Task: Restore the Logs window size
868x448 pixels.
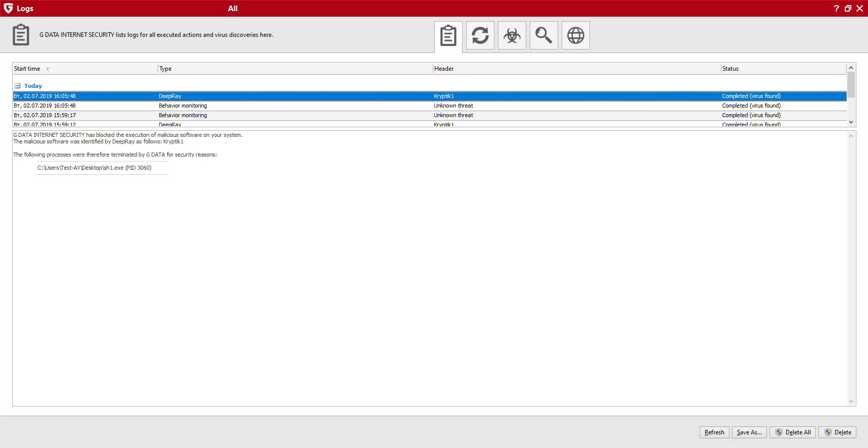Action: click(x=848, y=8)
